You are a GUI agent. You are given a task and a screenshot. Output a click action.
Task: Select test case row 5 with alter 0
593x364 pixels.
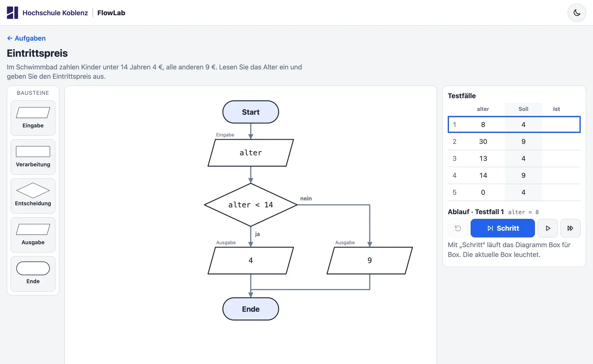point(514,192)
